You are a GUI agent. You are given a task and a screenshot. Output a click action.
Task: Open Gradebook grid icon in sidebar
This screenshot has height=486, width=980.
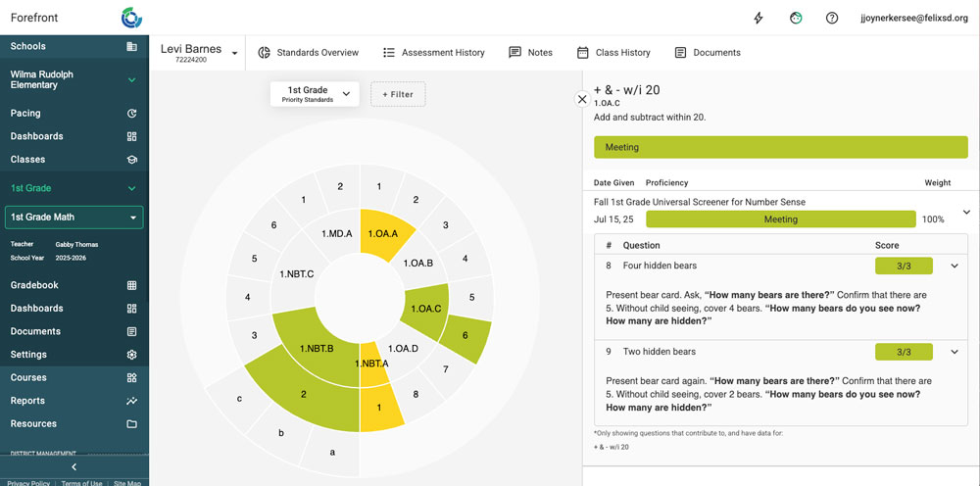coord(131,285)
